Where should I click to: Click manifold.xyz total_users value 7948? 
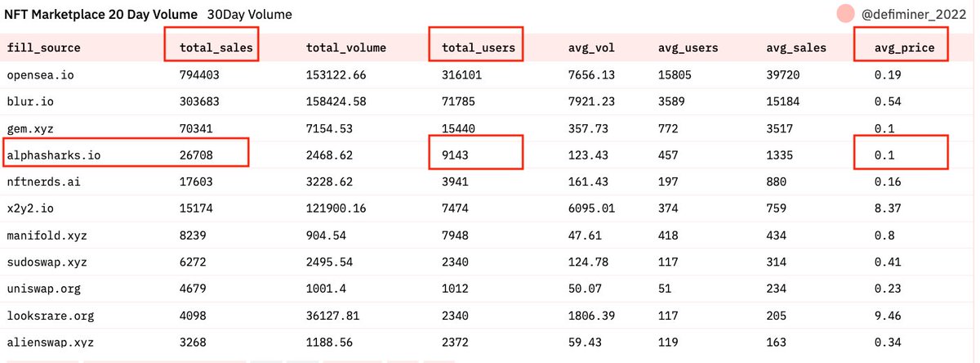click(456, 235)
